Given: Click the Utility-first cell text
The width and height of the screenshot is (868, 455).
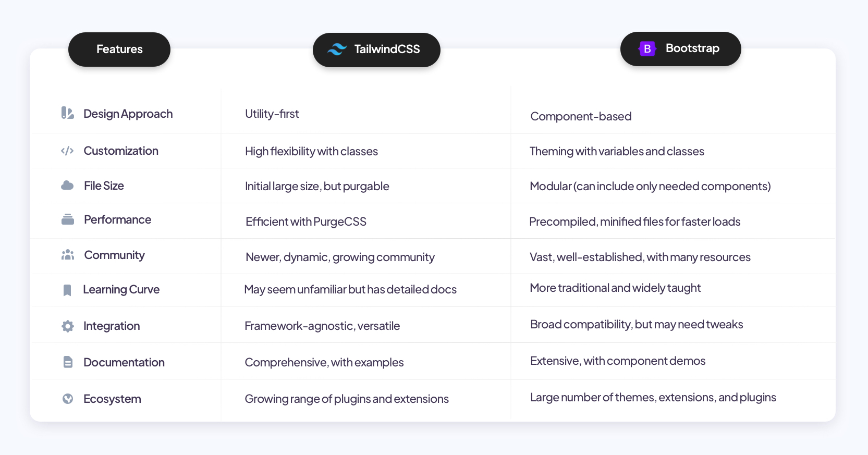Looking at the screenshot, I should [272, 114].
